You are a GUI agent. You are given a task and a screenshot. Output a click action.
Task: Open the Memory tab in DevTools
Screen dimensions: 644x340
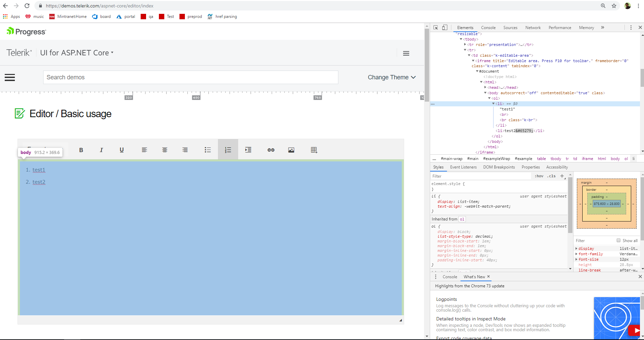click(586, 28)
